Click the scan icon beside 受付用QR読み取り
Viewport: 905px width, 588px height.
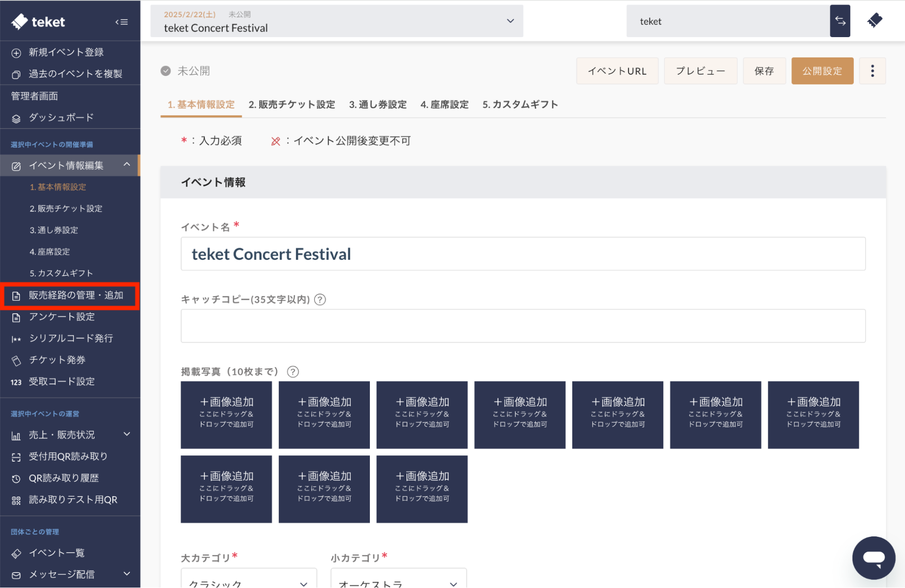tap(16, 457)
